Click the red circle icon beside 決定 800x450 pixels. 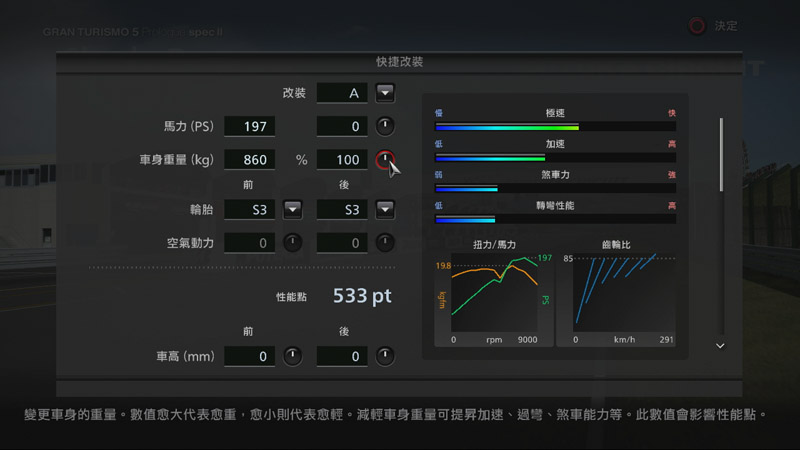[x=698, y=26]
